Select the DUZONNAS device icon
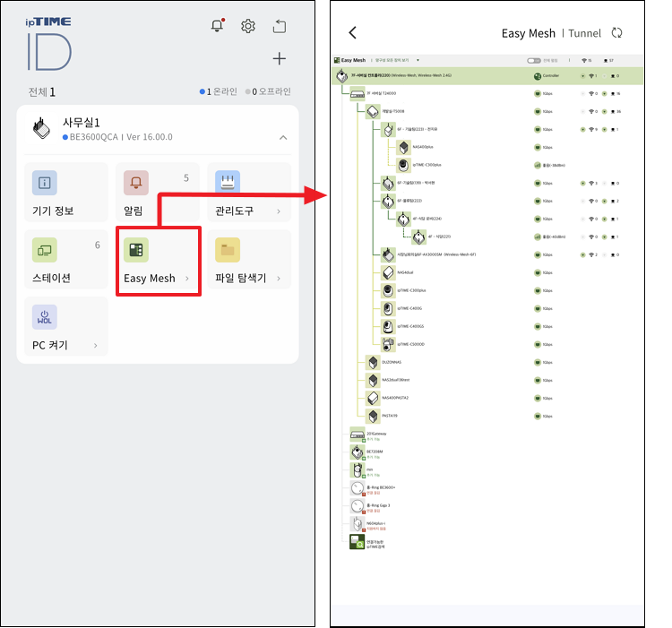Viewport: 672px width, 628px height. point(373,363)
